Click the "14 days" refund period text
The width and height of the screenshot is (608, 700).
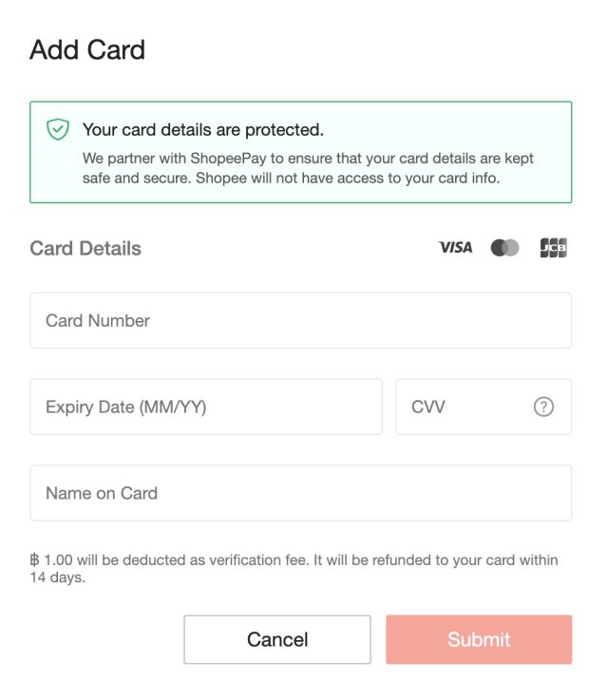57,577
